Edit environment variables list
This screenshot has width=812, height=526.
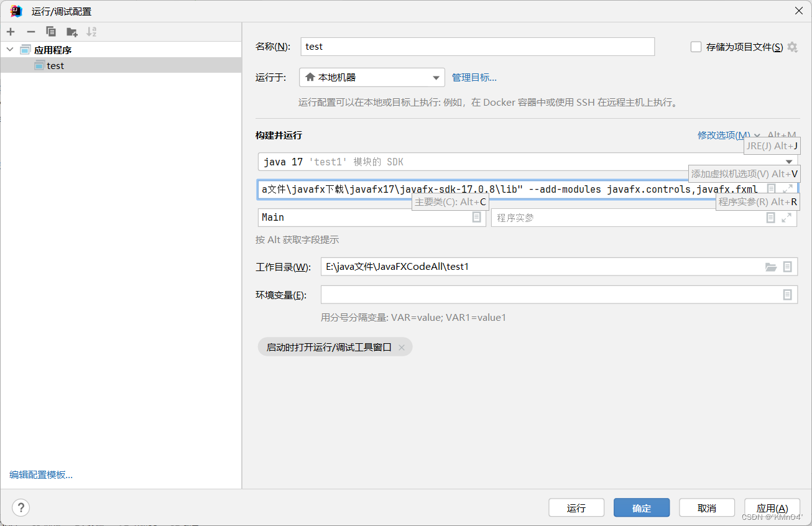788,295
